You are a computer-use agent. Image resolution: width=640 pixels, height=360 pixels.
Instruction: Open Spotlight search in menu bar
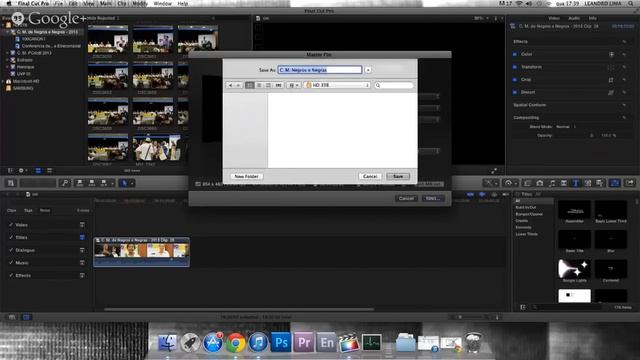tap(631, 3)
